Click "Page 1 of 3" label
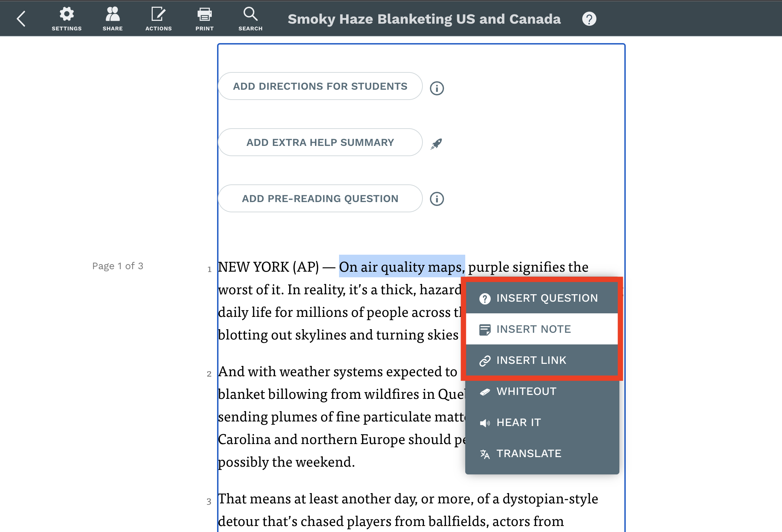 click(x=118, y=266)
